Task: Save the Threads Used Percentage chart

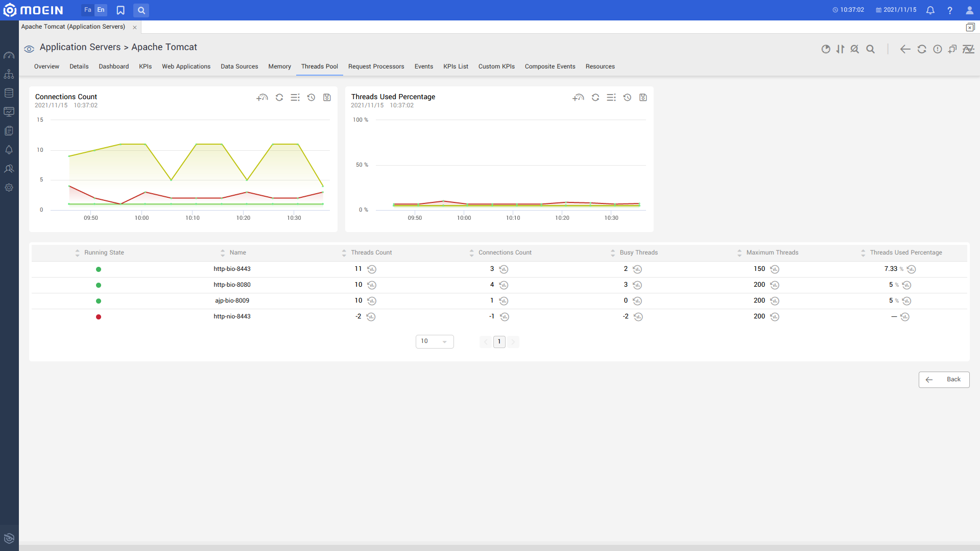Action: tap(643, 97)
